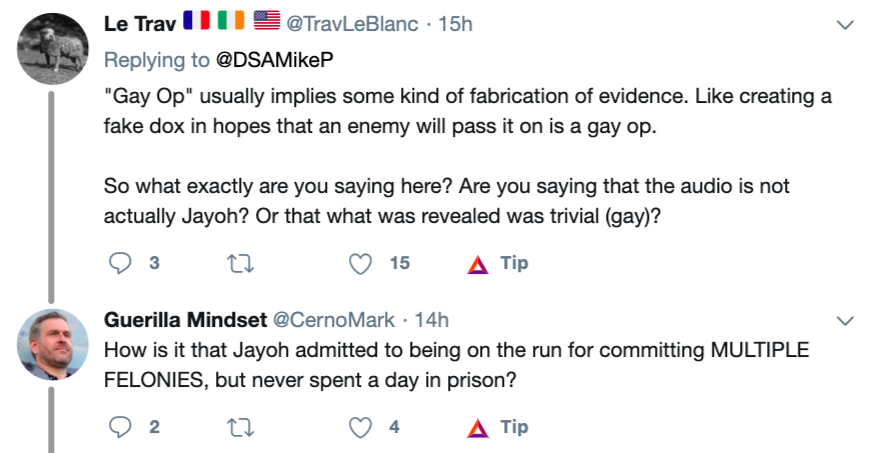This screenshot has width=876, height=453.
Task: Like Guerilla Mindset's tweet with 4 likes
Action: click(360, 427)
